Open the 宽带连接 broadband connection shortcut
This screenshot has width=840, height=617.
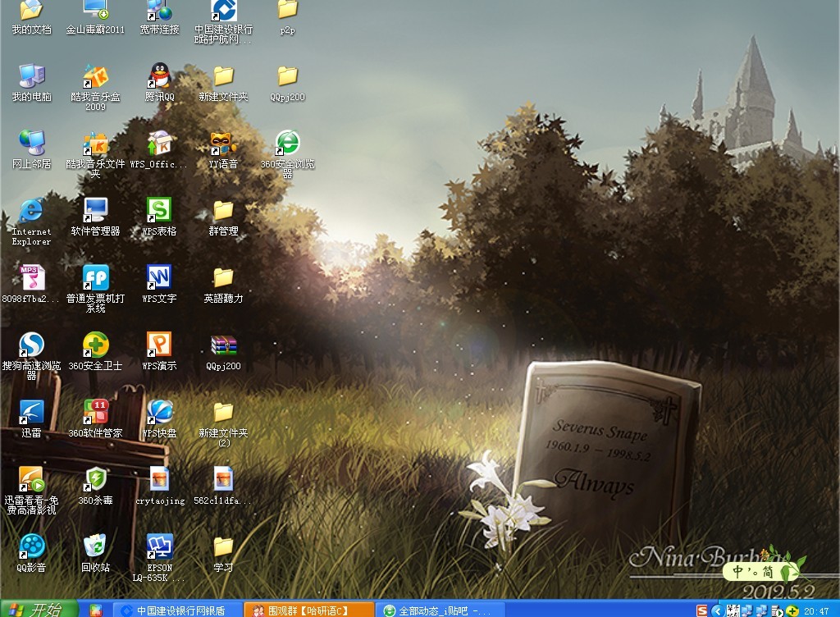click(x=160, y=16)
